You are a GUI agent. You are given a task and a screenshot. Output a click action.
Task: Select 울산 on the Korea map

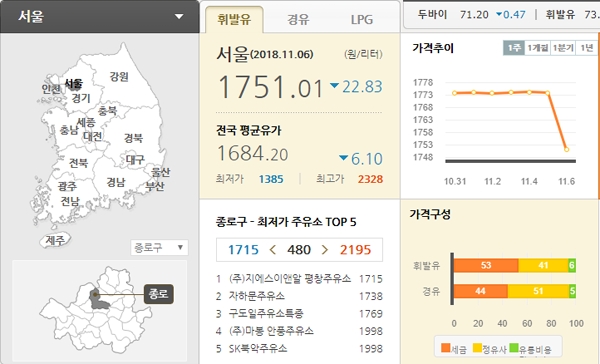pos(160,172)
